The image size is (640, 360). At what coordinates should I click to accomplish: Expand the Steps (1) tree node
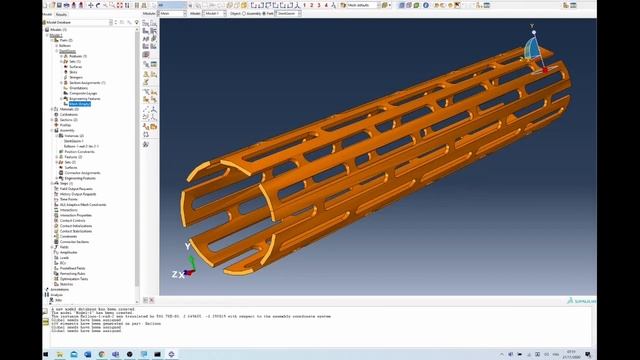pyautogui.click(x=52, y=183)
